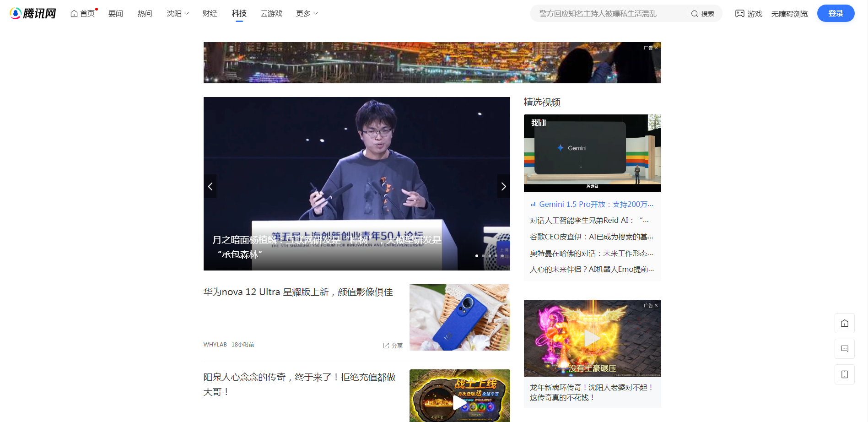This screenshot has width=868, height=422.
Task: Select the first carousel dot indicator
Action: 477,256
